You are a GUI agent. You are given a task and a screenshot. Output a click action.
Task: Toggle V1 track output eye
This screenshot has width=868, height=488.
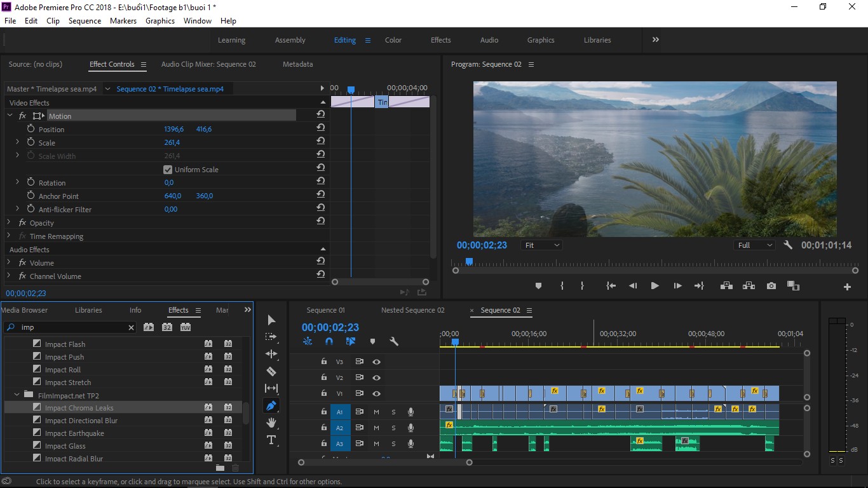(x=377, y=393)
